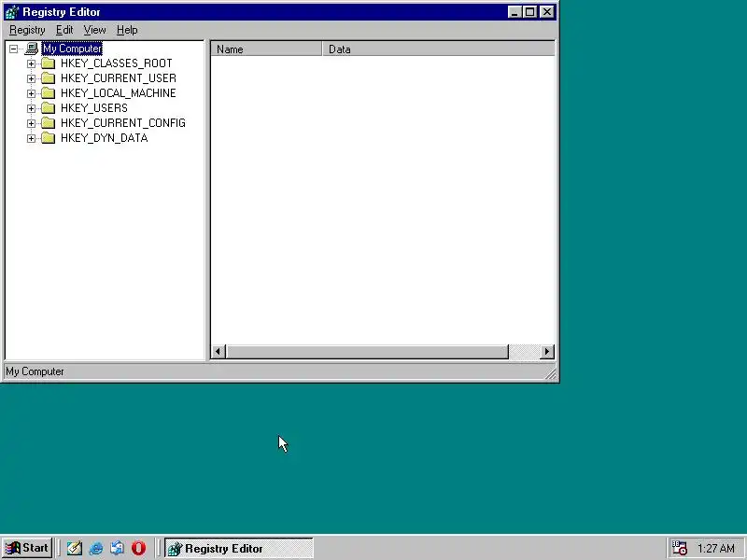This screenshot has height=560, width=747.
Task: Click the Registry Editor title bar icon
Action: coord(12,12)
